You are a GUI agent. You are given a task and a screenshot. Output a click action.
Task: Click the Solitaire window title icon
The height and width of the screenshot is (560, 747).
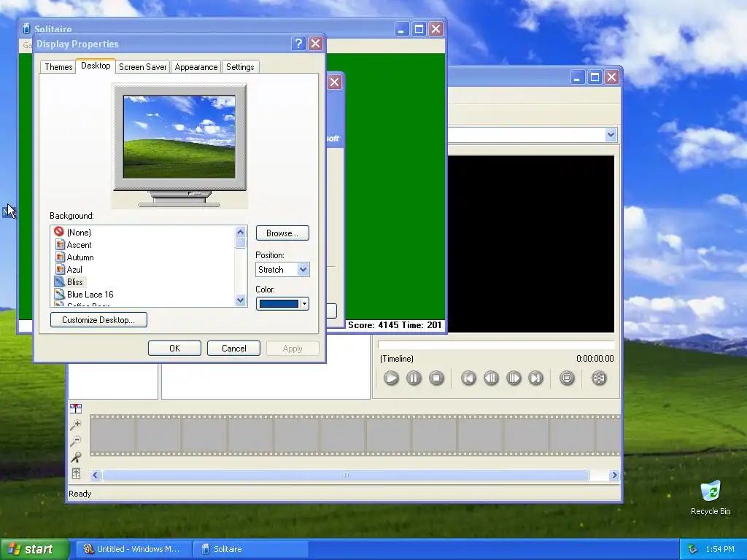(x=27, y=29)
